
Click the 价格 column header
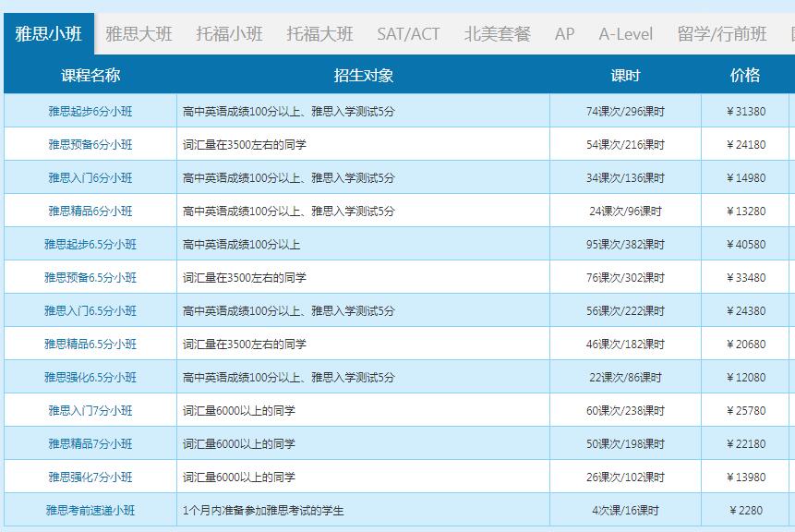745,75
